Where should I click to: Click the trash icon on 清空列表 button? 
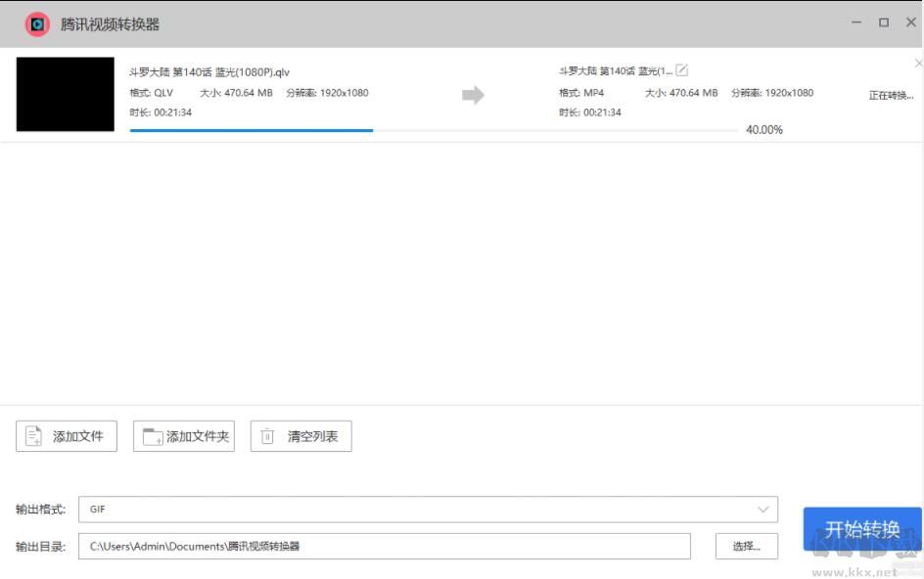(x=266, y=436)
